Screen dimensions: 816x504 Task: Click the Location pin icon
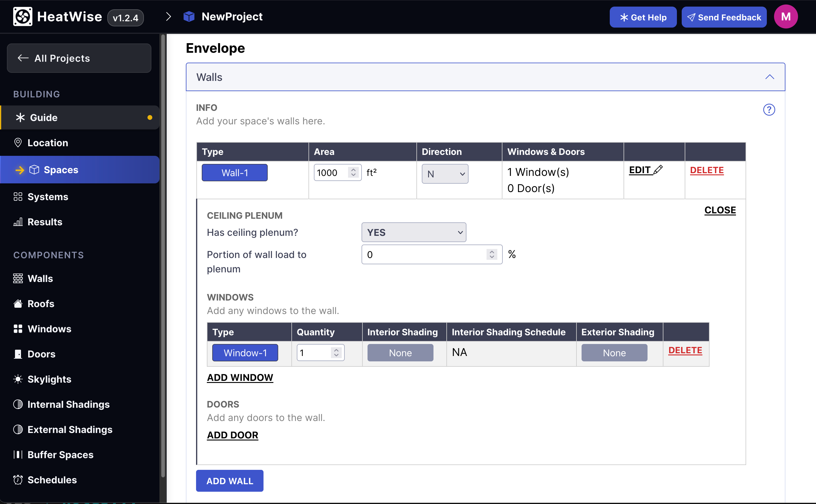tap(18, 143)
